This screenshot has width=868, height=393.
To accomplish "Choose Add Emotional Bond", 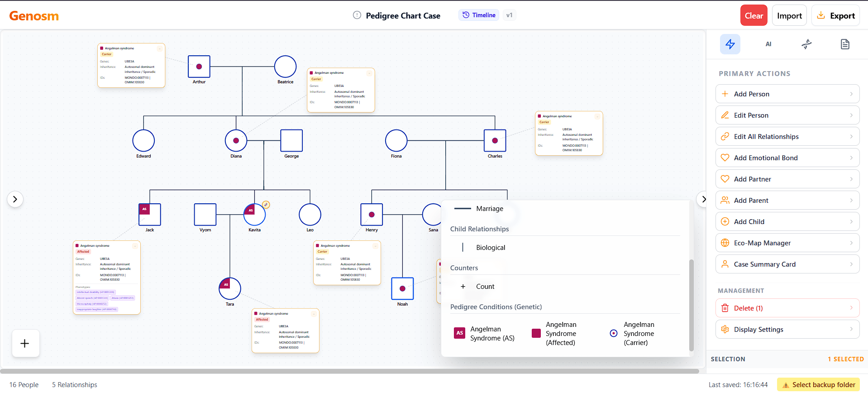I will point(787,158).
